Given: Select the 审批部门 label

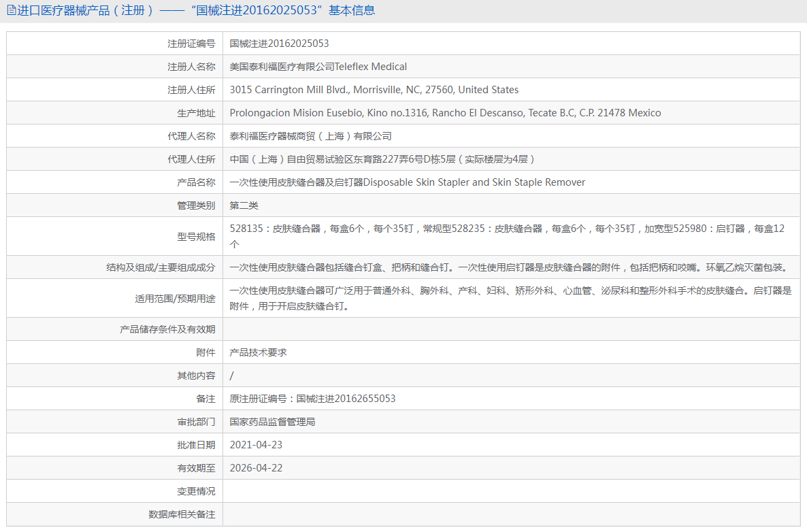Looking at the screenshot, I should click(196, 422).
